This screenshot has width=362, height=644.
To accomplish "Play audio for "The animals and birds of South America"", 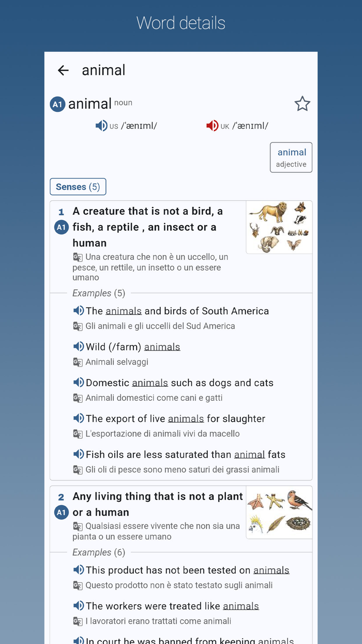I will [x=79, y=310].
